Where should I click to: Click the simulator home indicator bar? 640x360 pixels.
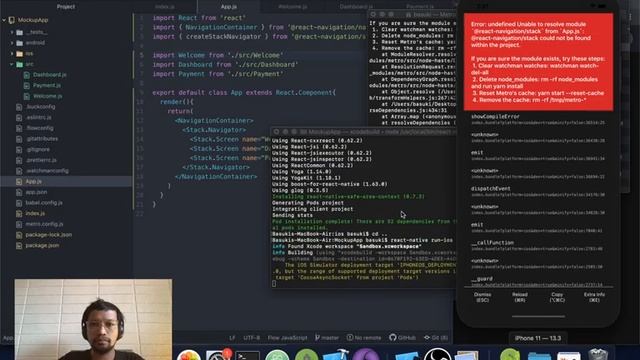point(538,316)
